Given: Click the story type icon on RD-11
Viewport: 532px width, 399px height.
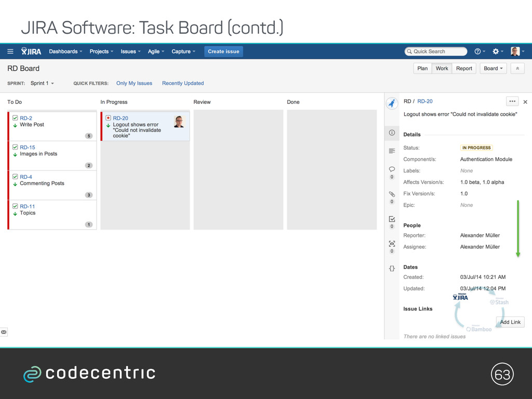Looking at the screenshot, I should point(15,206).
